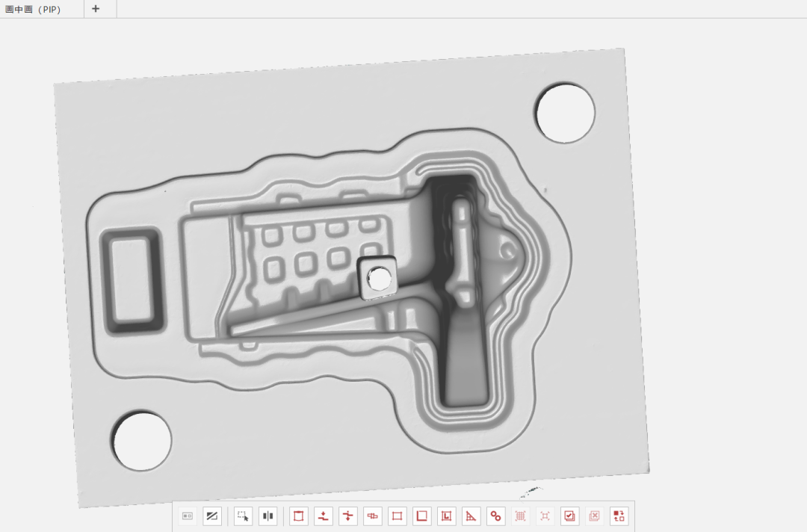
Task: Pick the slot shape measurement tool
Action: coord(373,516)
